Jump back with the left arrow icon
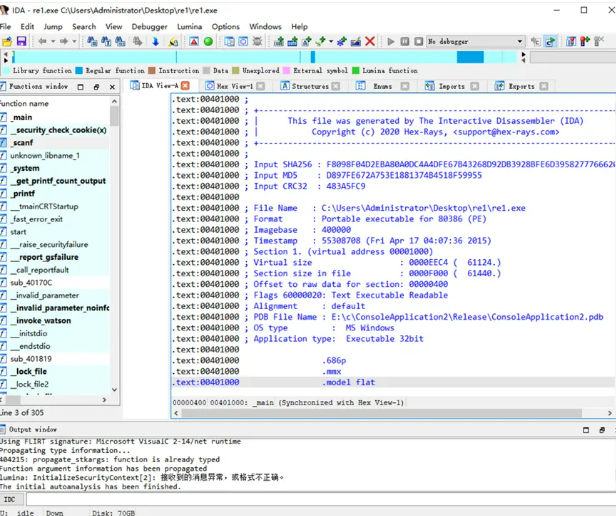Screen dimensions: 616x516 pyautogui.click(x=42, y=41)
